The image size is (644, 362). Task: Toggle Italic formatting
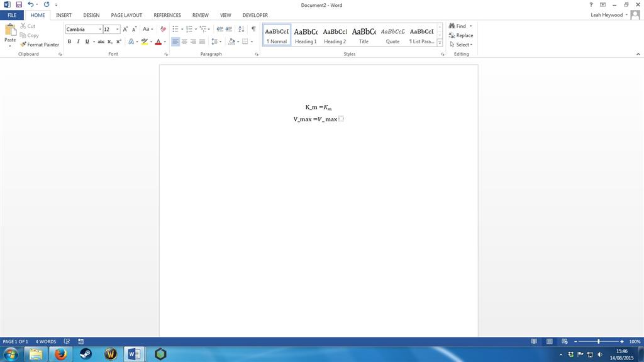78,41
